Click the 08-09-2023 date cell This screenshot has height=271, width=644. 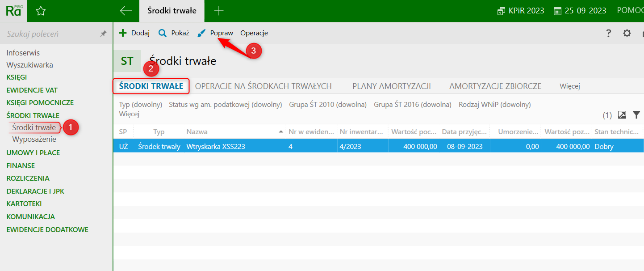tap(464, 146)
